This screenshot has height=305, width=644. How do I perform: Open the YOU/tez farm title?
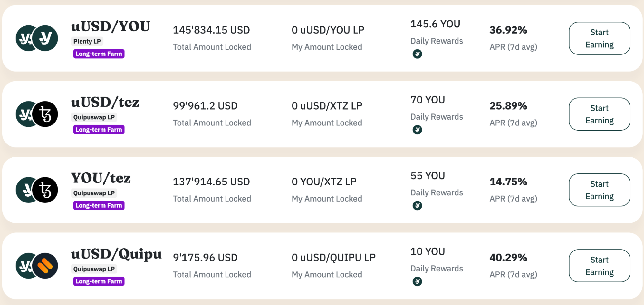point(101,178)
